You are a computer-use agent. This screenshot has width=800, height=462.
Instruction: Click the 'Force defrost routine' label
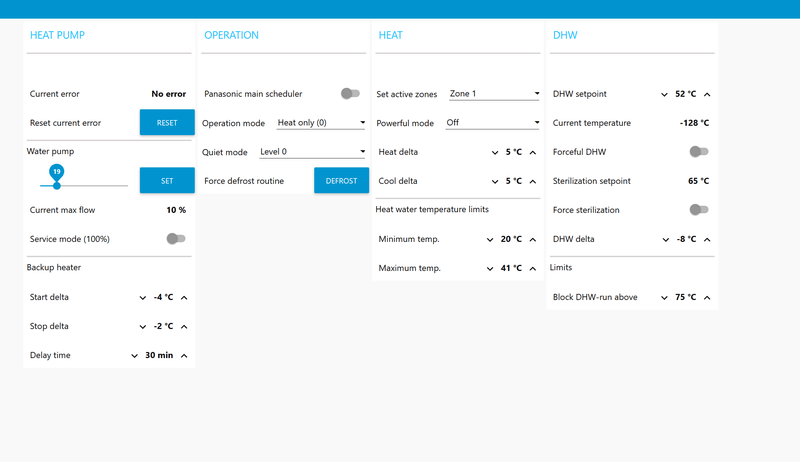[x=244, y=181]
